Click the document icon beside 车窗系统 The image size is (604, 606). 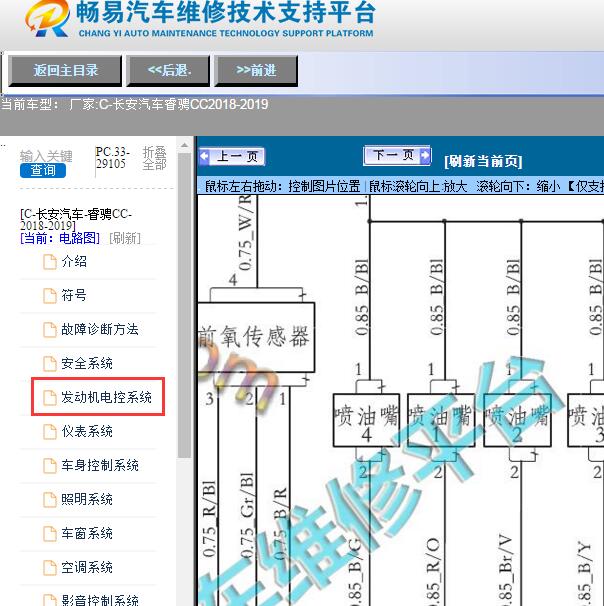pyautogui.click(x=49, y=534)
